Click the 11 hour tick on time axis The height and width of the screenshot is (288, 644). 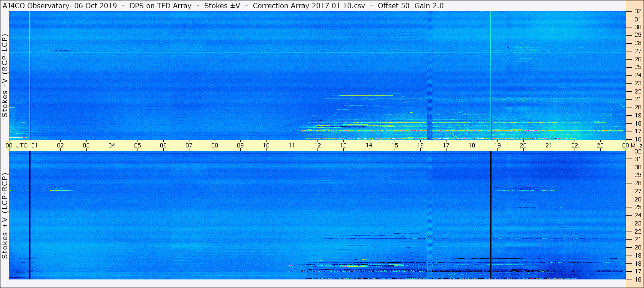pos(292,145)
